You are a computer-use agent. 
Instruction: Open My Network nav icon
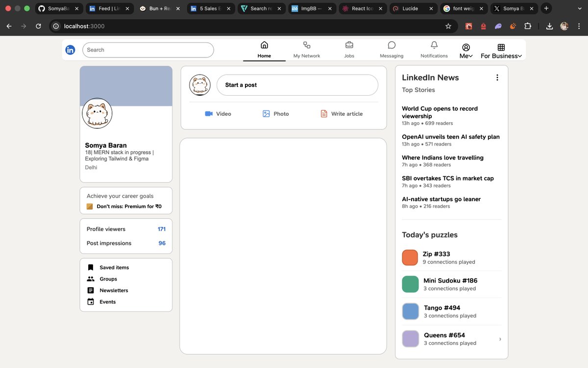coord(307,45)
